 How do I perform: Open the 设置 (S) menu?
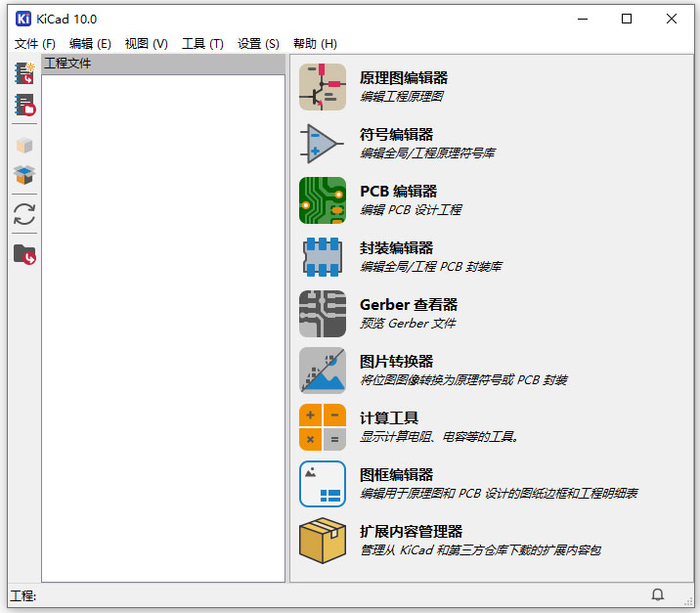[x=258, y=44]
